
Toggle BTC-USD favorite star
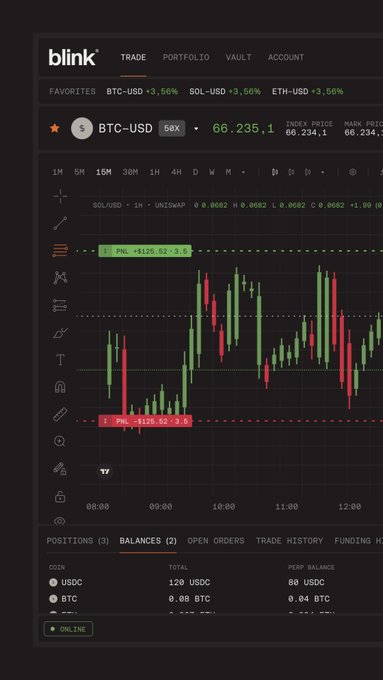pyautogui.click(x=55, y=128)
